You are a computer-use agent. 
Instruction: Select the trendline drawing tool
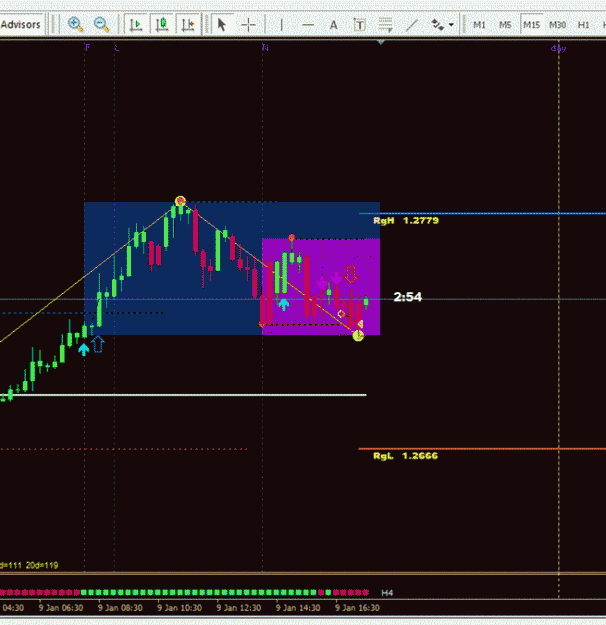pos(411,25)
